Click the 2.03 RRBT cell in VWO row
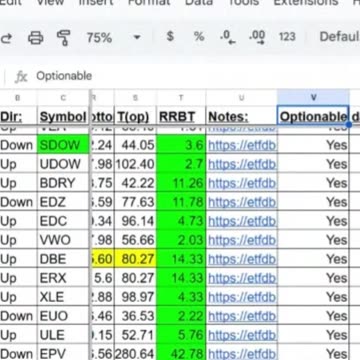Viewport: 360px width, 360px height. (181, 240)
